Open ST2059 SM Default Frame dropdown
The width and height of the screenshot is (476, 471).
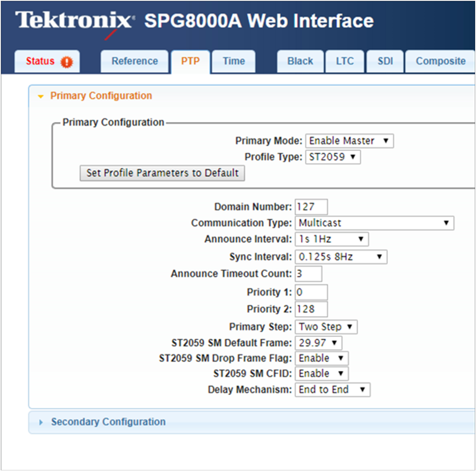coord(318,343)
